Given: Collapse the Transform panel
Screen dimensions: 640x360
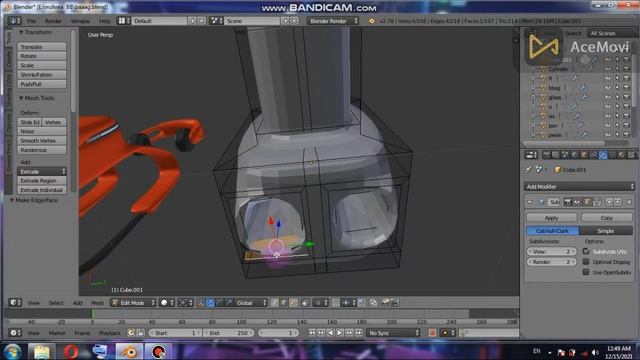Looking at the screenshot, I should [x=21, y=32].
